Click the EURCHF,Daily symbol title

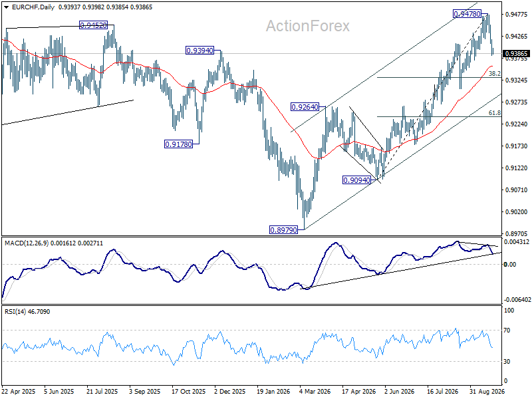(33, 7)
